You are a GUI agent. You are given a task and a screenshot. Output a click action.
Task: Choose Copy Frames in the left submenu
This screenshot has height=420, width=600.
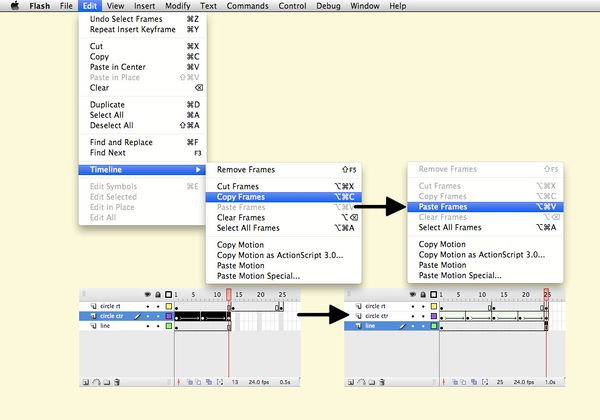pos(240,196)
